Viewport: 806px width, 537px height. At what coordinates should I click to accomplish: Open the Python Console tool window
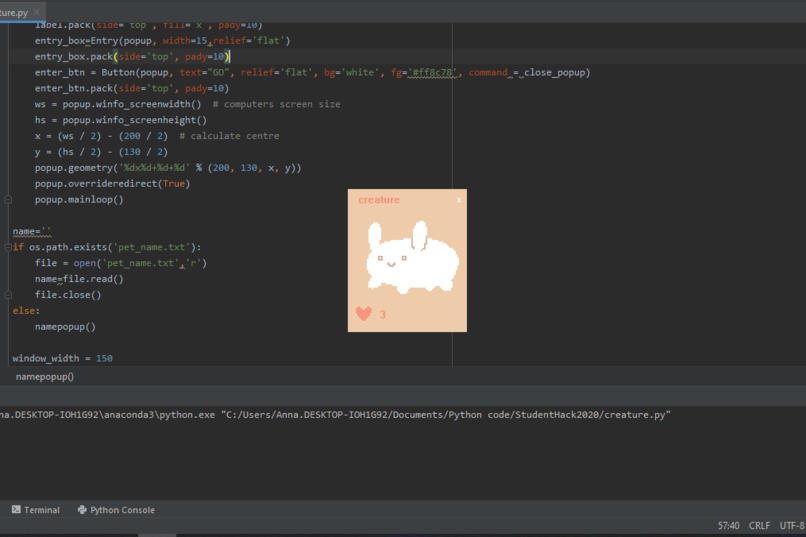[x=116, y=510]
